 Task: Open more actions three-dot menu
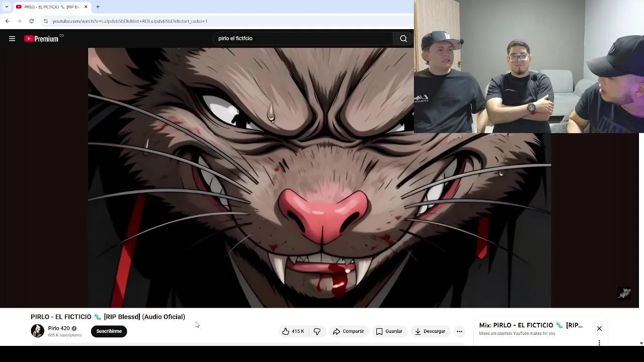coord(459,331)
